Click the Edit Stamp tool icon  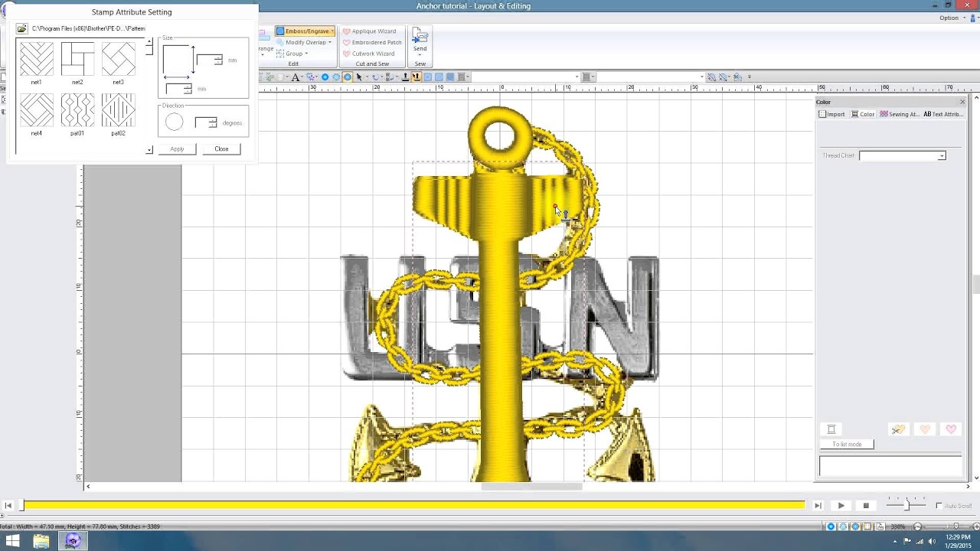point(416,77)
